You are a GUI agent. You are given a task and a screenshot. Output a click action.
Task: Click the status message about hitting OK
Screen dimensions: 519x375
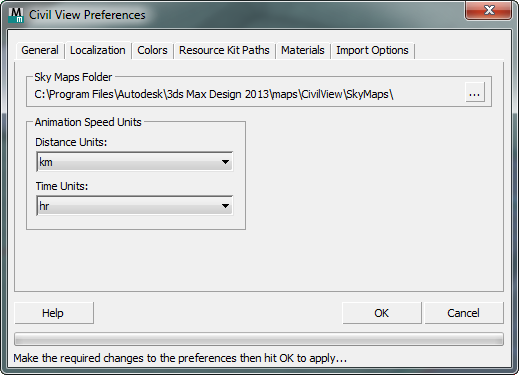coord(180,358)
